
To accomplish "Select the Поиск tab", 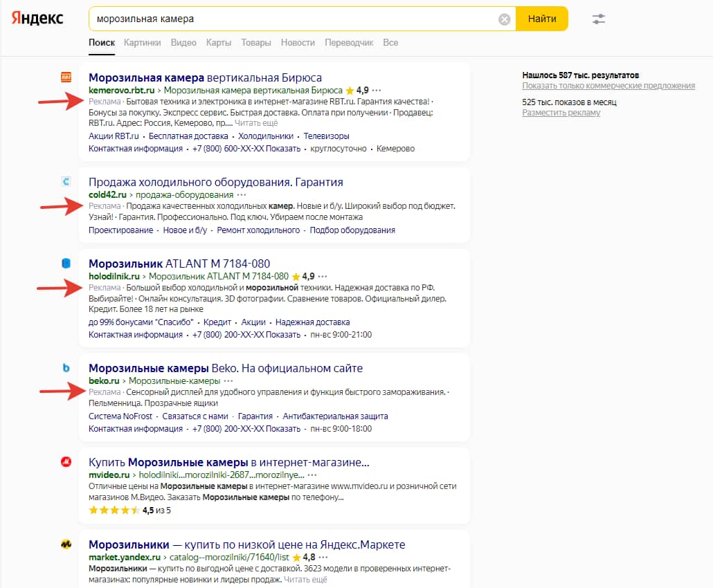I will coord(102,43).
